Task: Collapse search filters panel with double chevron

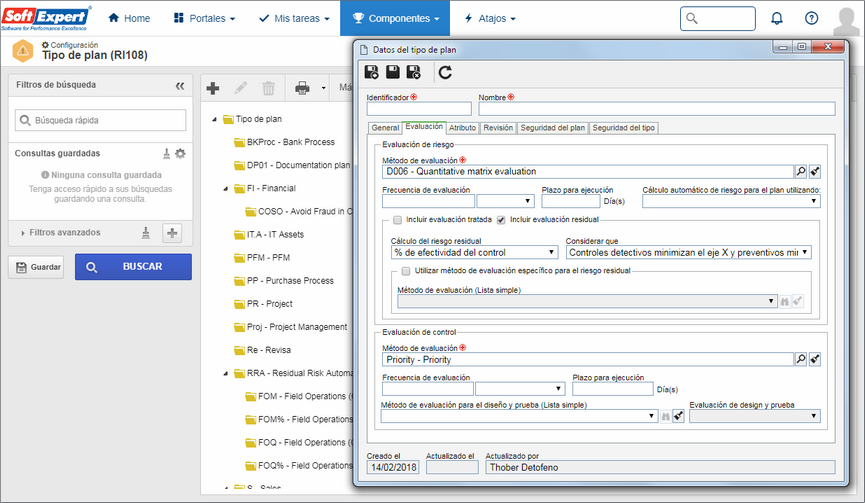Action: tap(180, 85)
